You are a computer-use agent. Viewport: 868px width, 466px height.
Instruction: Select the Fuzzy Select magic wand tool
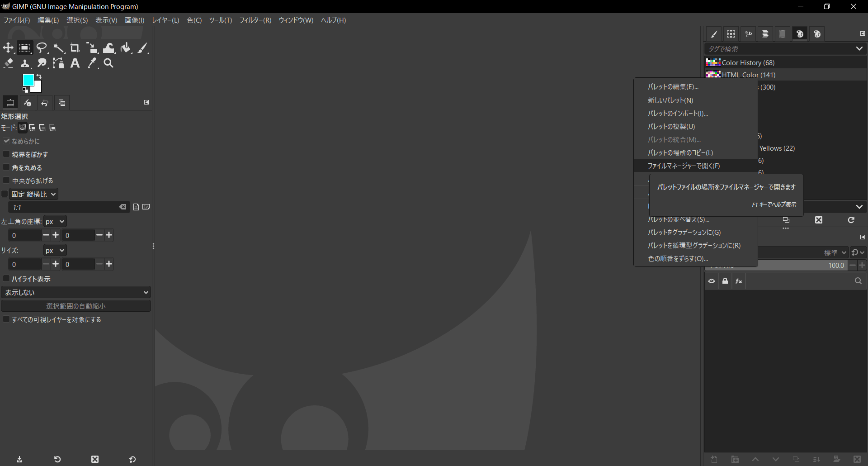58,48
